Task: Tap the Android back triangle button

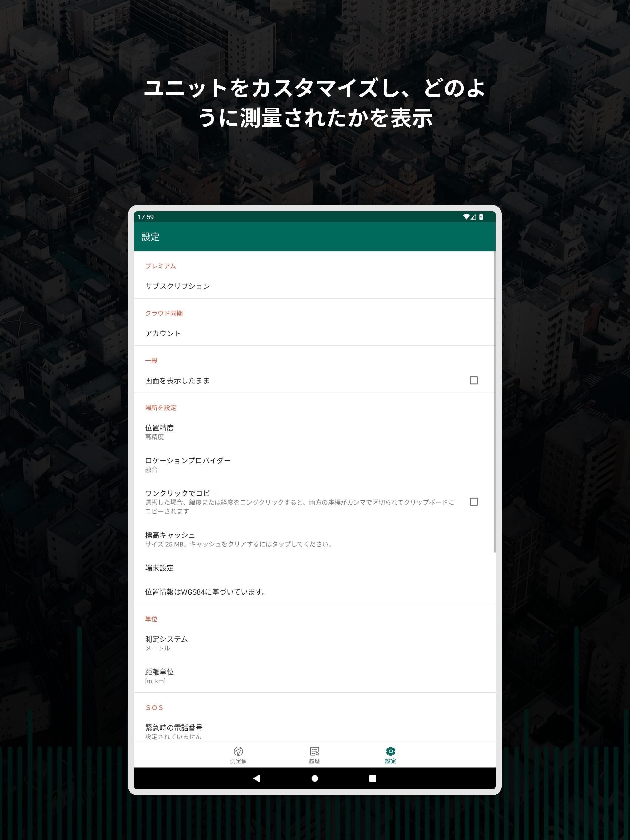Action: click(x=257, y=779)
